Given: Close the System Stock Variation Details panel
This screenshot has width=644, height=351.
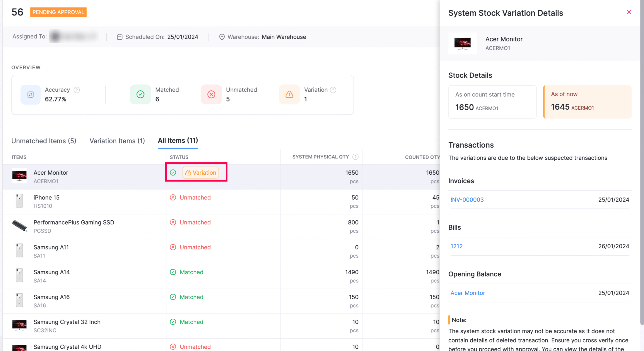Looking at the screenshot, I should point(629,12).
